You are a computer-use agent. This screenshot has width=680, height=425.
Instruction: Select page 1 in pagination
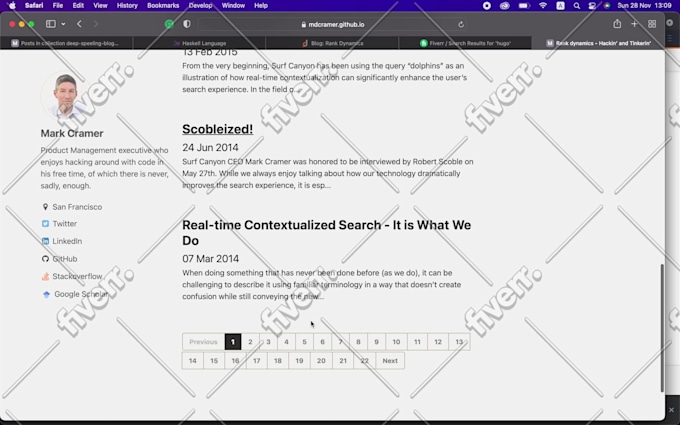pos(233,342)
